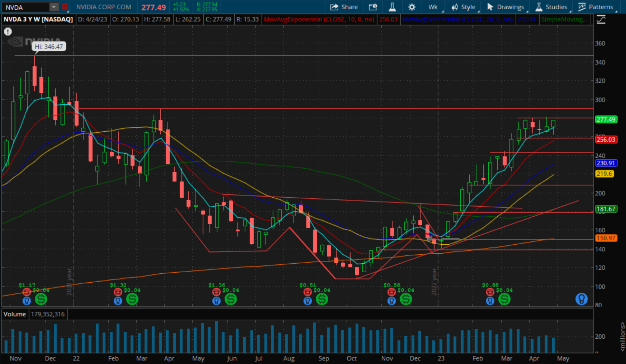Click the green 181.67 axis price bubble
The height and width of the screenshot is (364, 626).
tap(606, 209)
